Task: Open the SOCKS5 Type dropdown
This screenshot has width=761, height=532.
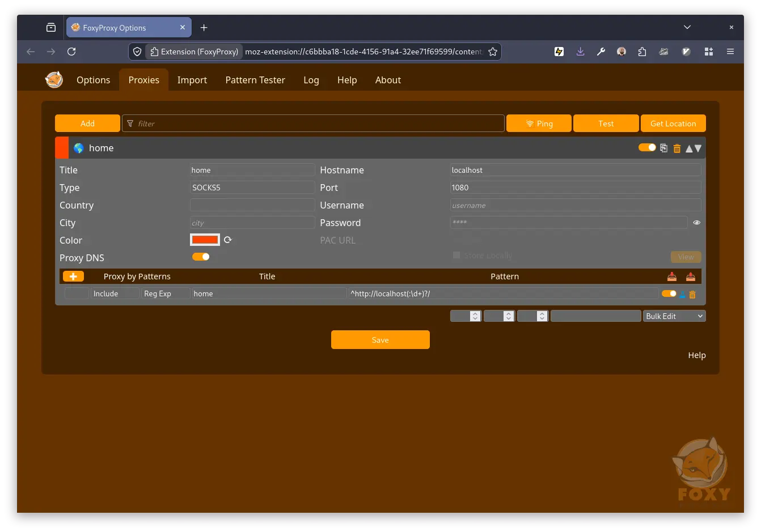Action: [x=252, y=188]
